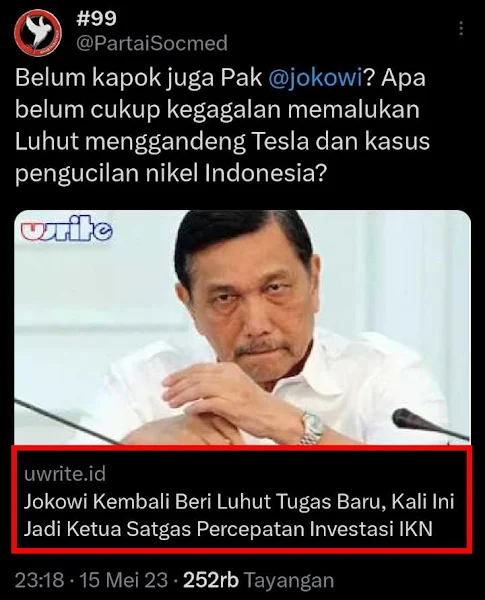Open the PartaiSocmed profile avatar
This screenshot has width=485, height=600.
(x=38, y=33)
